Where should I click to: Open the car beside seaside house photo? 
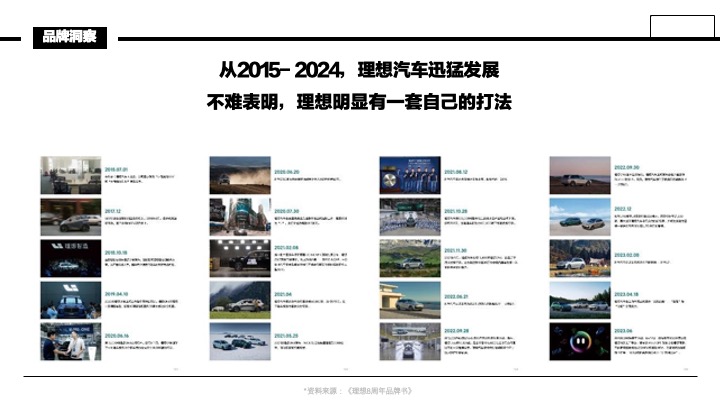click(x=410, y=300)
